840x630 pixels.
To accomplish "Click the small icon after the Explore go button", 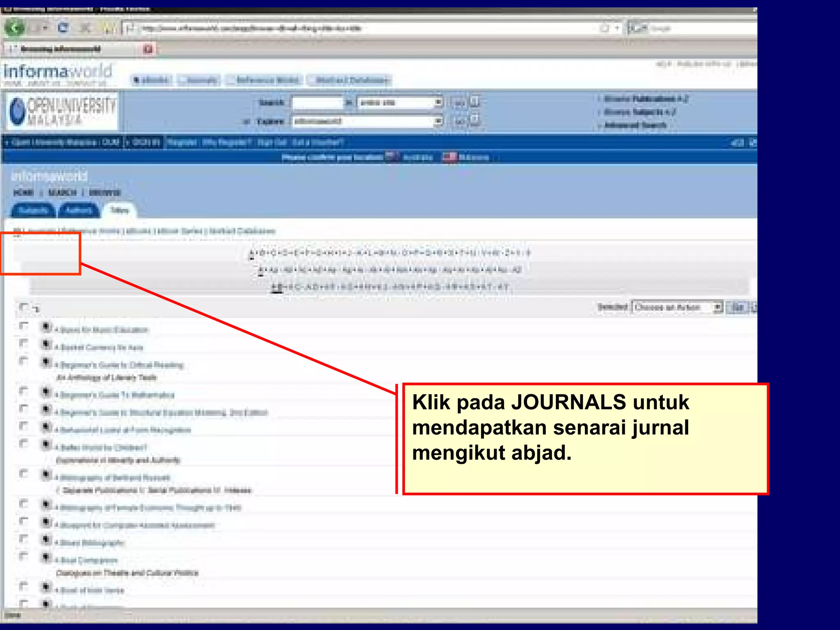I will (x=474, y=120).
